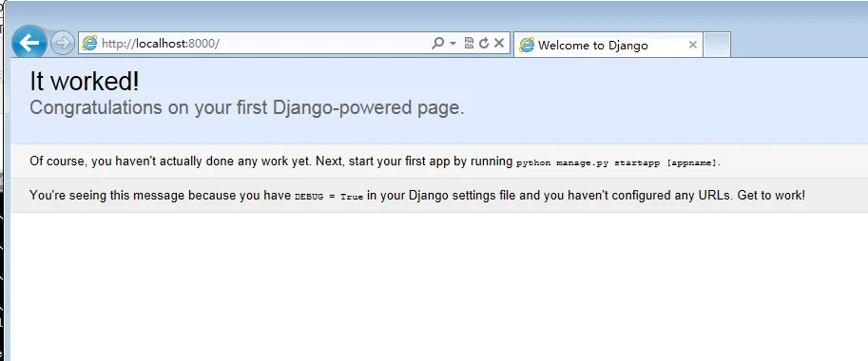This screenshot has height=361, width=868.
Task: Click the Internet Explorer page icon in address bar
Action: pyautogui.click(x=89, y=44)
